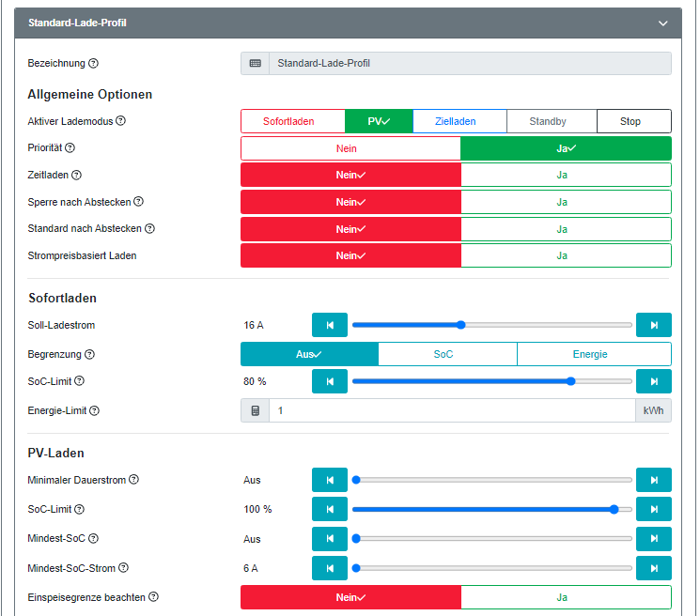Decrease Sofortladen SoC-Limit 80 % step button

[330, 381]
